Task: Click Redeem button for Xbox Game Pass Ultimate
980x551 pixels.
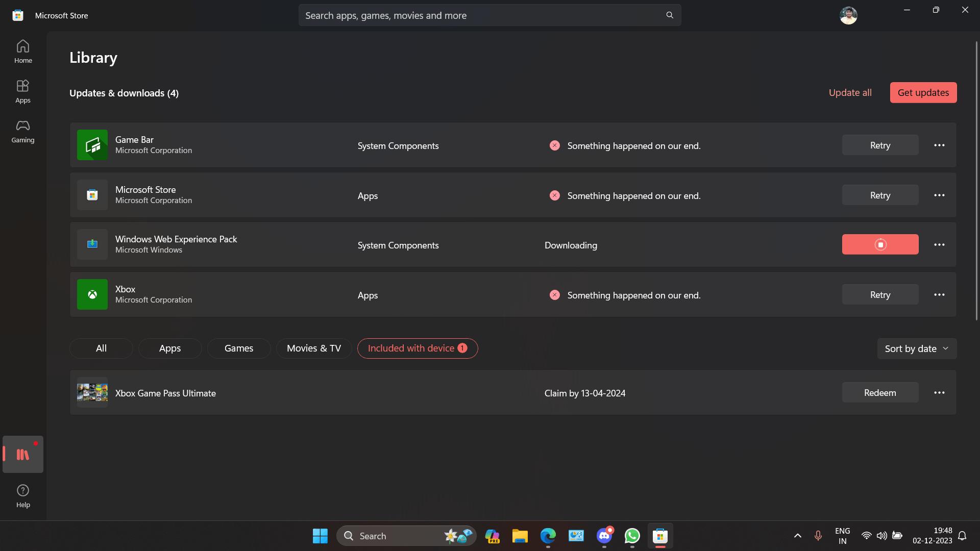Action: (880, 392)
